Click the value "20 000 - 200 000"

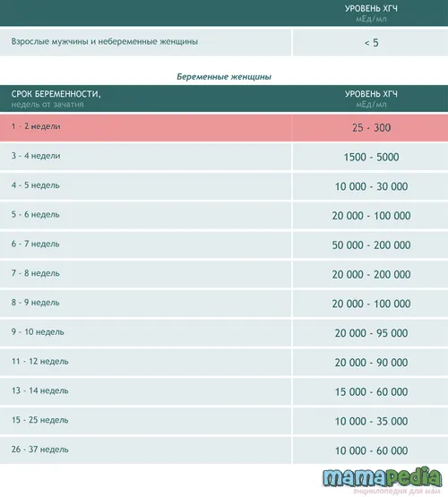(371, 275)
